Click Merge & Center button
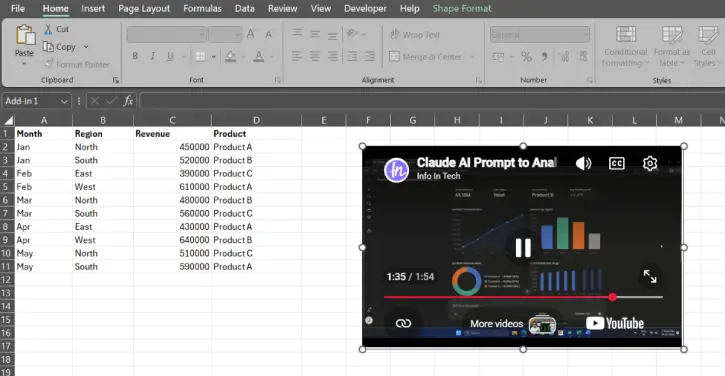The height and width of the screenshot is (376, 725). pos(425,57)
